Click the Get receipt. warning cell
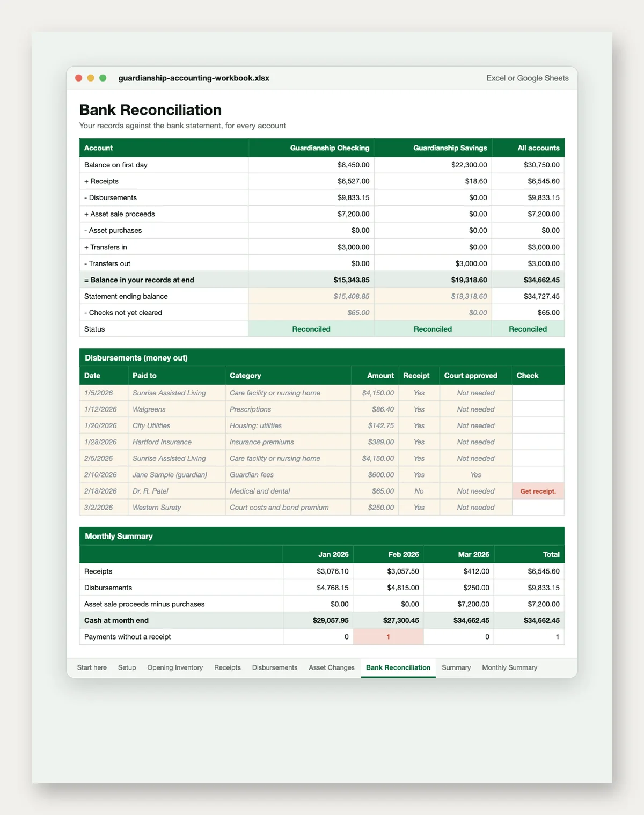Viewport: 644px width, 815px height. click(538, 491)
